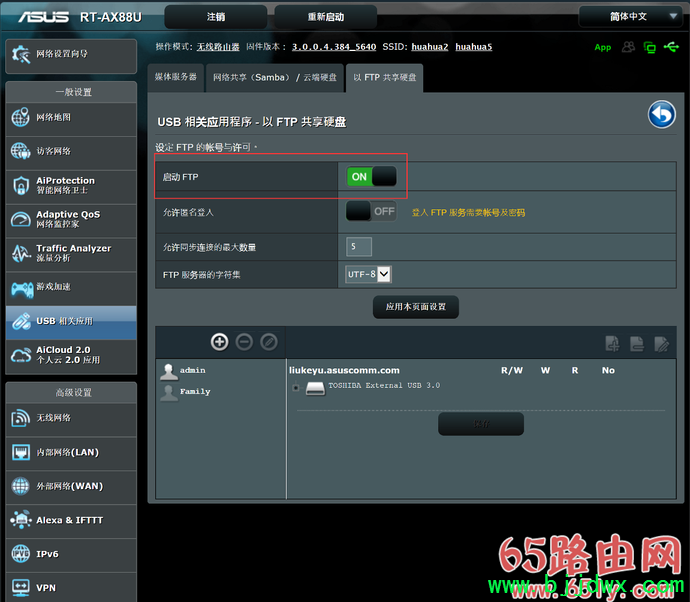Click the remove folder icon
The height and width of the screenshot is (602, 690).
637,344
